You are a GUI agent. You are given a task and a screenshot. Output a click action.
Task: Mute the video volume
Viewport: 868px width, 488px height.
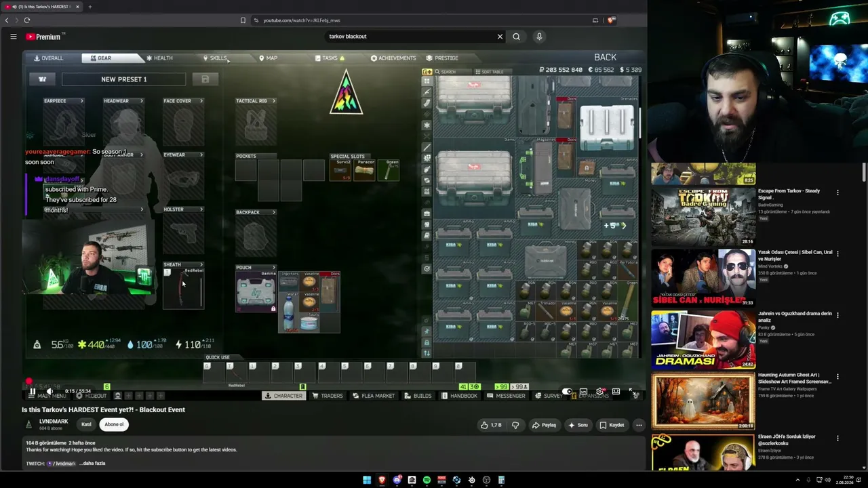pyautogui.click(x=49, y=391)
